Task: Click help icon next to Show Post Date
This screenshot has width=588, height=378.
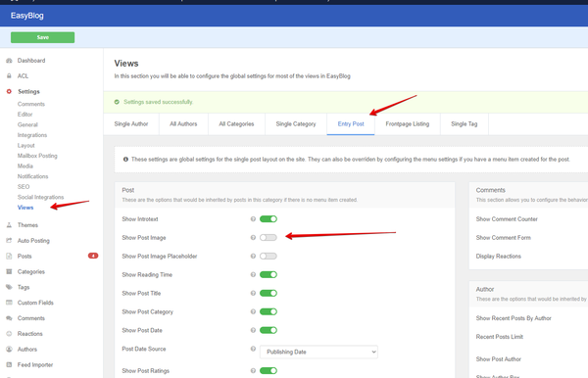Action: [253, 330]
